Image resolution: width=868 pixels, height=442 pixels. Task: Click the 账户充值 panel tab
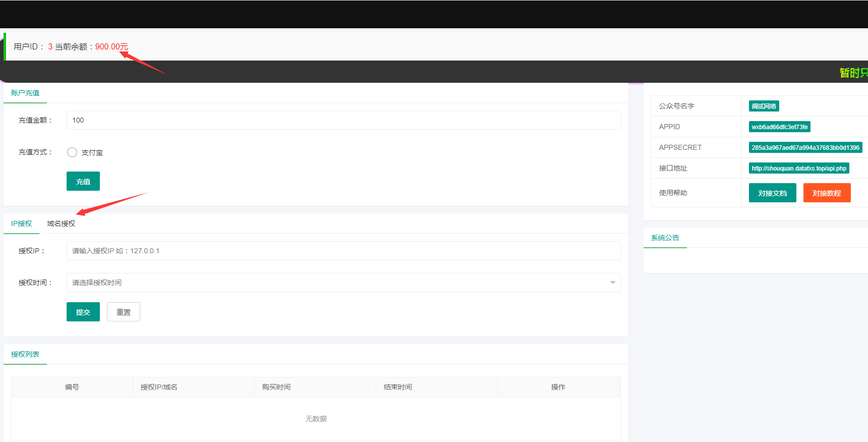[x=25, y=93]
